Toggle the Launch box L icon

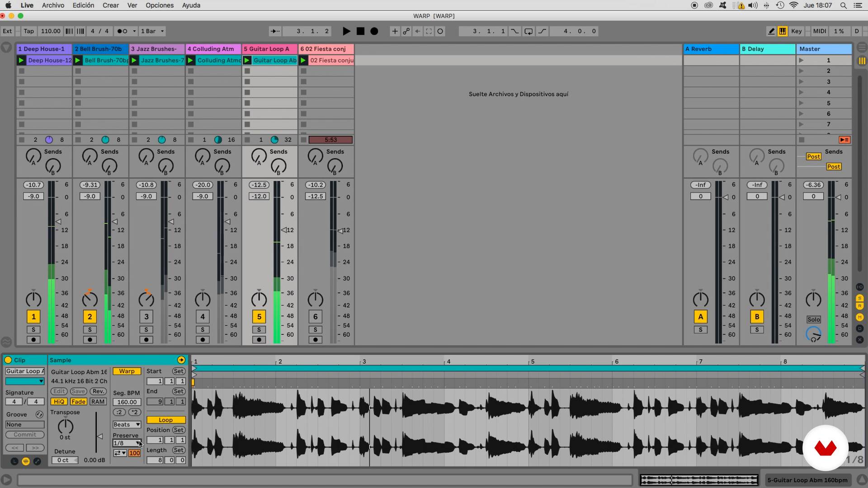click(x=14, y=461)
